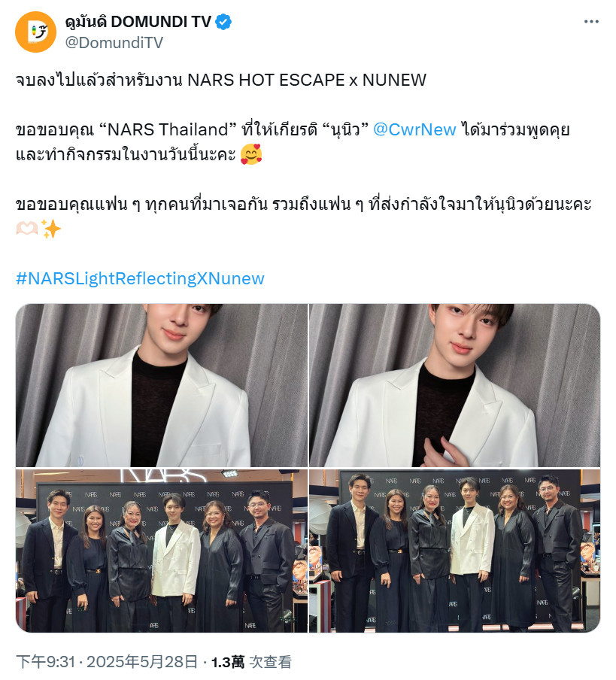616x680 pixels.
Task: Click the paragraph thanking fans (แฟน ๆ ทุกคน)
Action: 303,217
